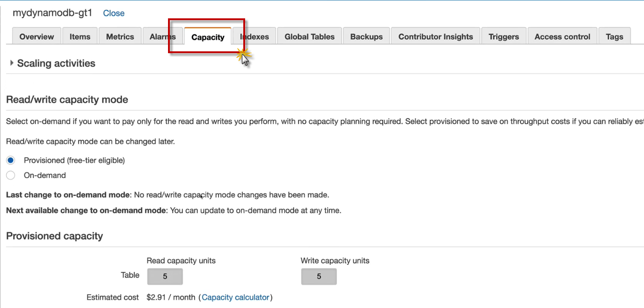Select the On-demand radio button

click(x=11, y=176)
